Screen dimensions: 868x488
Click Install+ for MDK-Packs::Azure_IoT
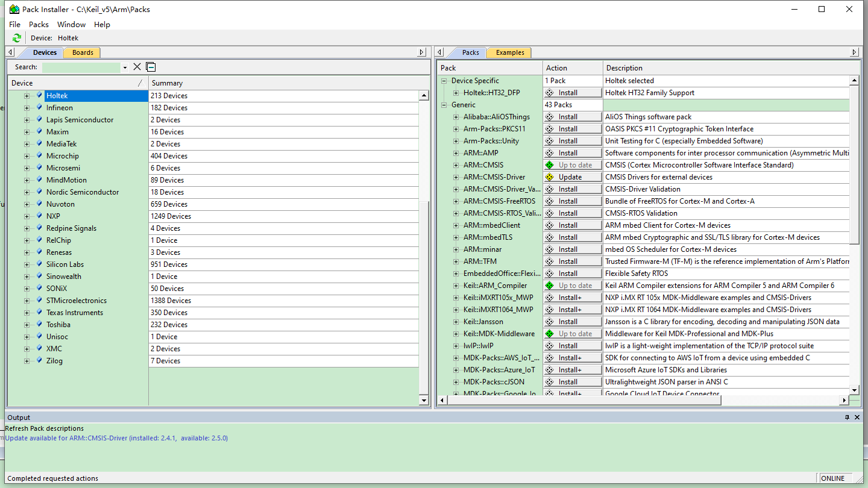573,370
